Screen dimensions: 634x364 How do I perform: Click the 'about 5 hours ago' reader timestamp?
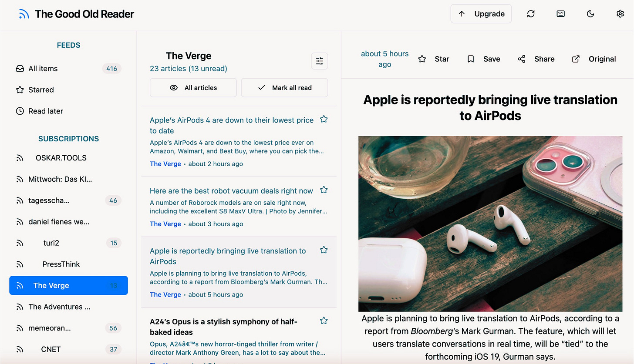click(x=385, y=59)
